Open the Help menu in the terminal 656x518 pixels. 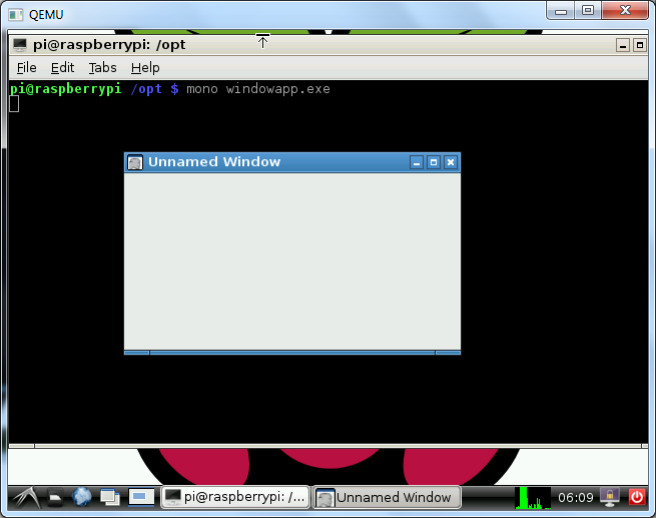(x=145, y=67)
